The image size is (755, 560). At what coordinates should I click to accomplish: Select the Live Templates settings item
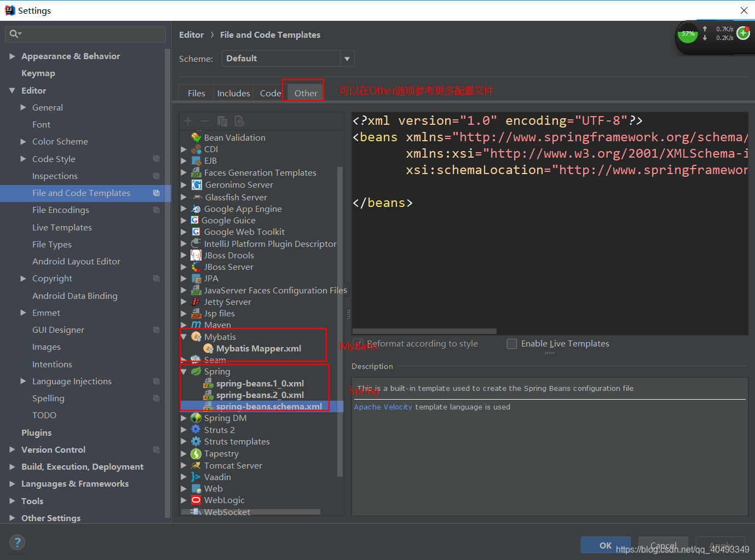(62, 227)
